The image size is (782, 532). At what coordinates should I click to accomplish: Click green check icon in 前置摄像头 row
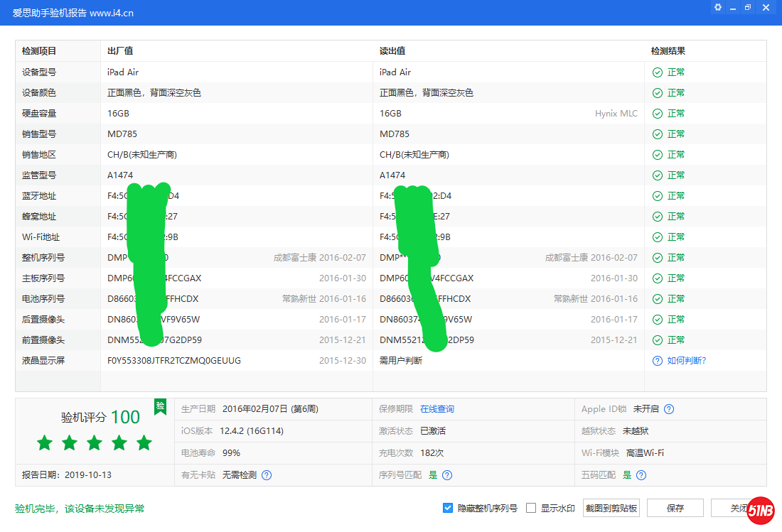(x=658, y=340)
